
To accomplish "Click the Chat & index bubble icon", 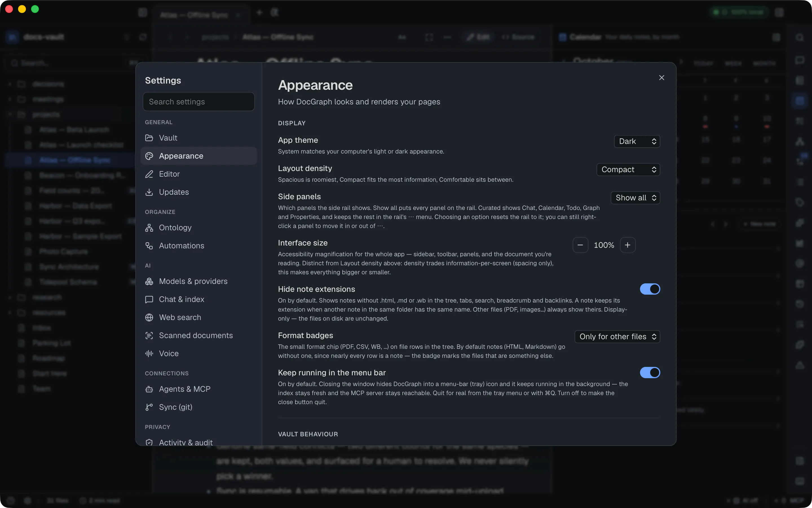I will pyautogui.click(x=149, y=299).
